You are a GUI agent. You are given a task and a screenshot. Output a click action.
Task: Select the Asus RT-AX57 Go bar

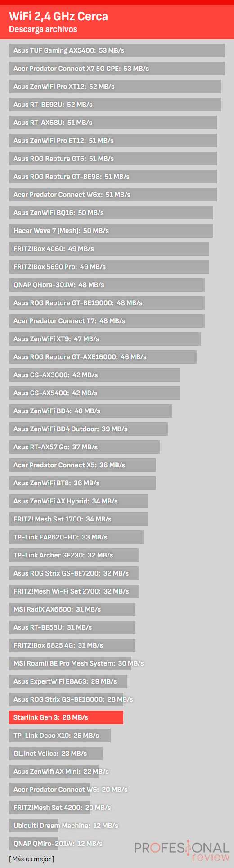(84, 447)
